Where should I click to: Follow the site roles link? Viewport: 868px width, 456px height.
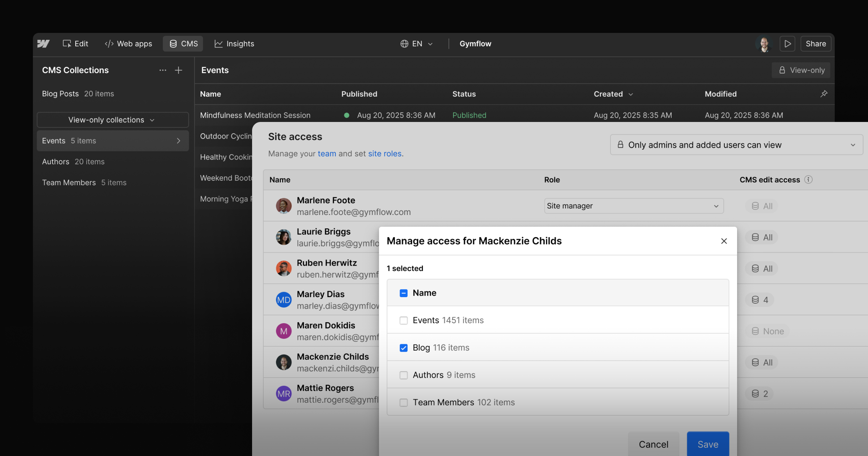385,153
